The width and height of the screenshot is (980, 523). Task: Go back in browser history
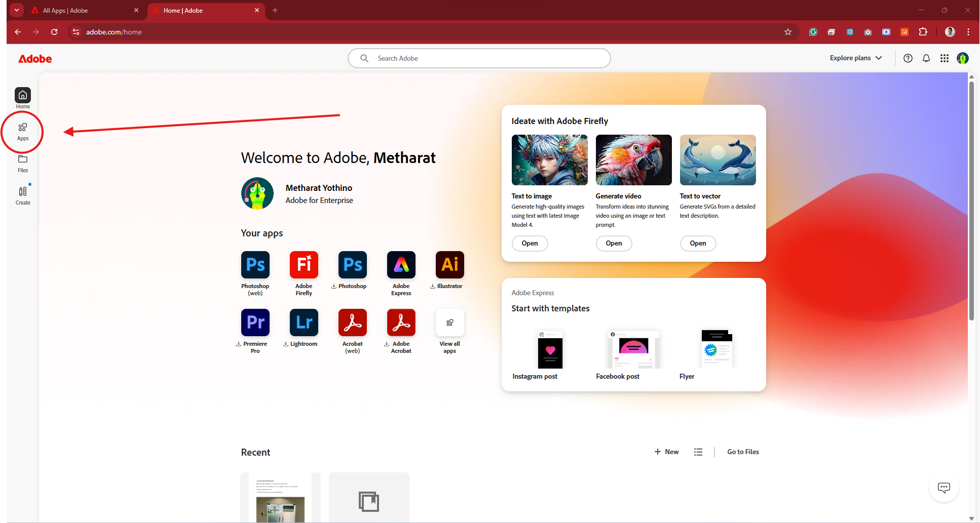[x=18, y=32]
